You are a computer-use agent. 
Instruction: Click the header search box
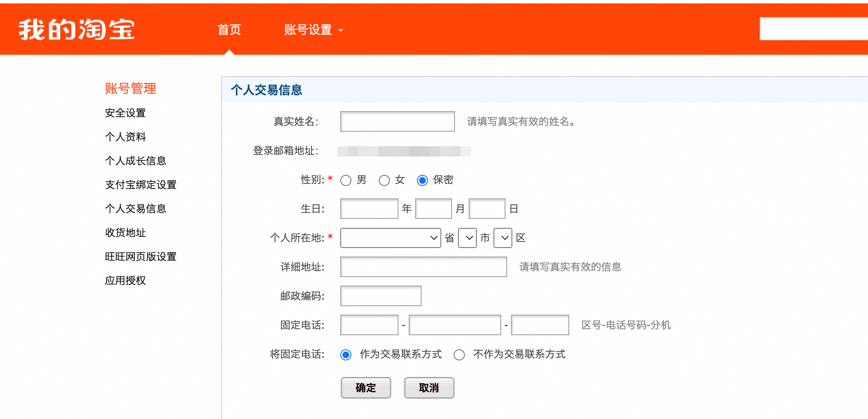click(x=814, y=29)
